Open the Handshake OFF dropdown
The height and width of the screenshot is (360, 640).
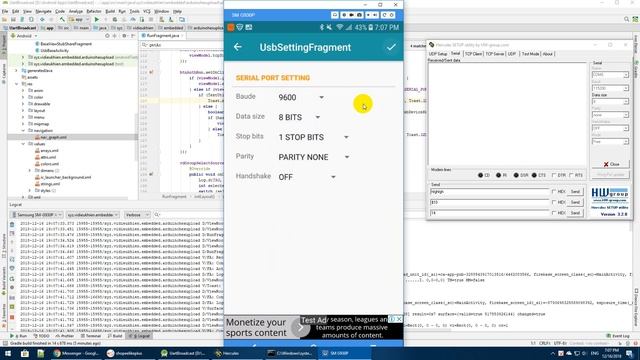coord(307,177)
